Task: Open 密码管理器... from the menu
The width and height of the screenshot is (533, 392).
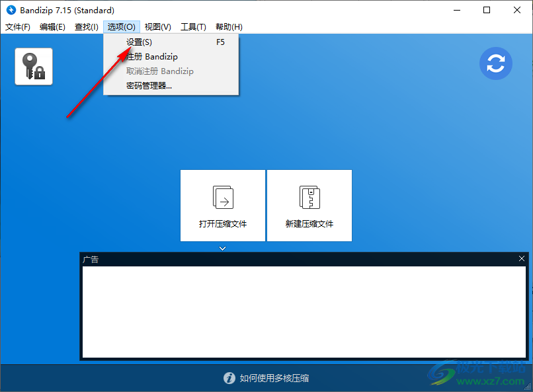Action: [x=171, y=86]
